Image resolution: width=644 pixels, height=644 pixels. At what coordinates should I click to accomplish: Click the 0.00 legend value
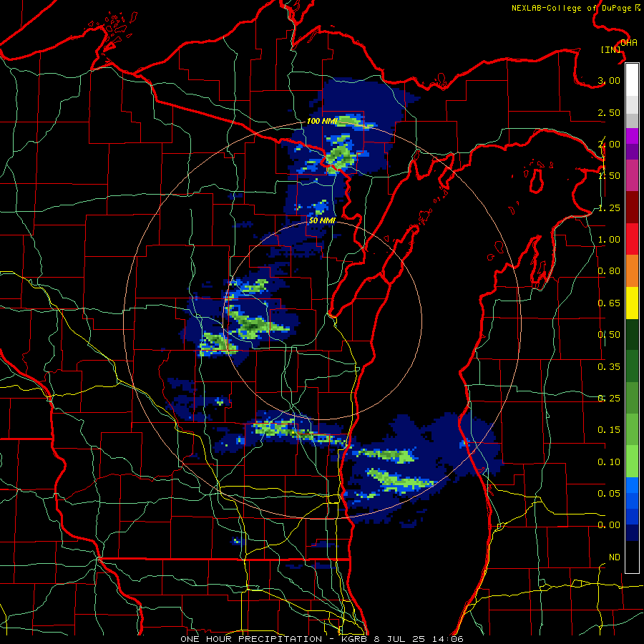pos(609,525)
